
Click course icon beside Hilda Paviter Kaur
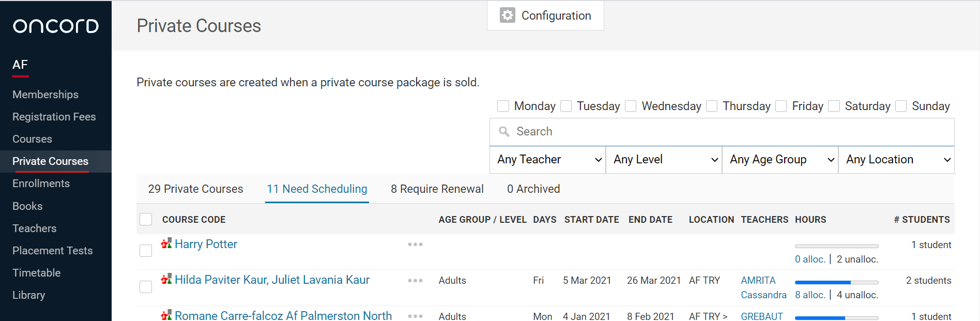[166, 280]
